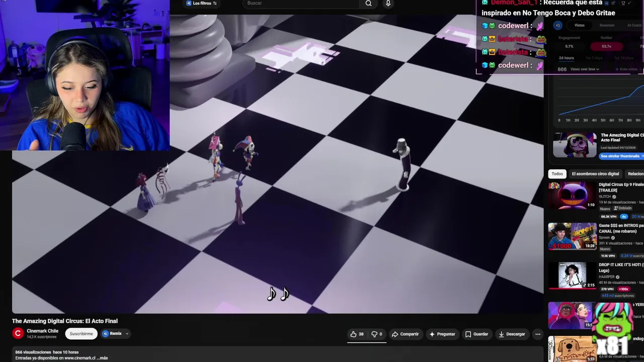Viewport: 644px width, 362px height.
Task: Click the IQ logo in stats panel
Action: (x=557, y=25)
